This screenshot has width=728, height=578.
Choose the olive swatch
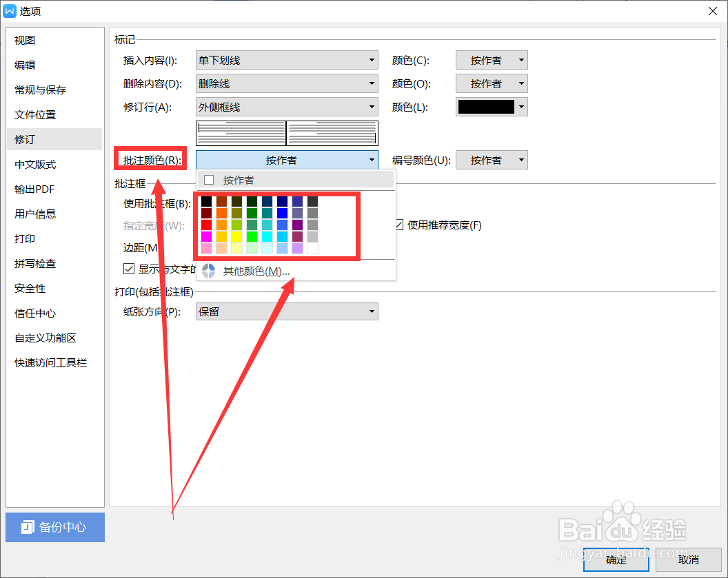tap(236, 213)
